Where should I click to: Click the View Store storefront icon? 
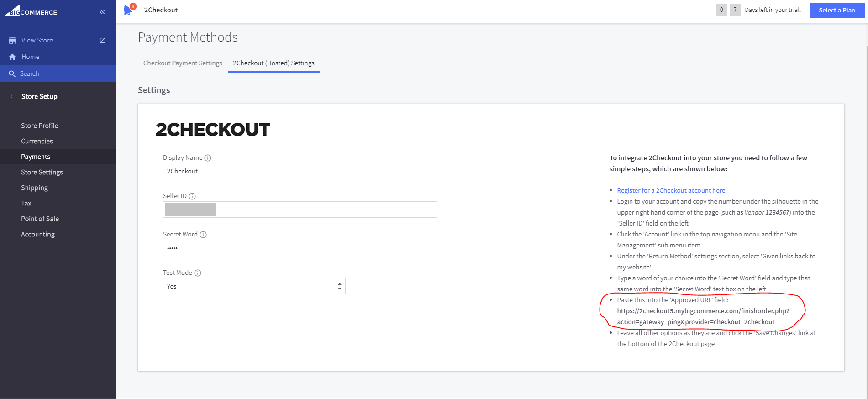tap(12, 41)
